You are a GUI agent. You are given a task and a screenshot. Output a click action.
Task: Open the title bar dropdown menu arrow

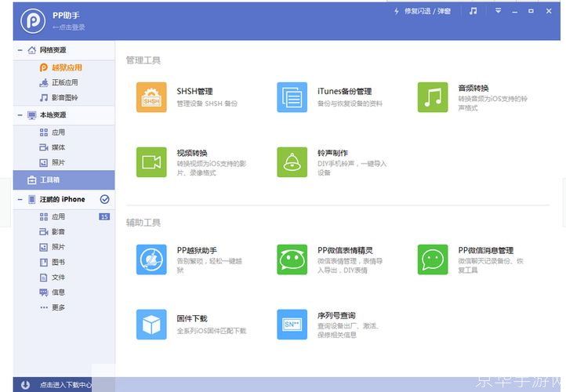click(x=498, y=11)
